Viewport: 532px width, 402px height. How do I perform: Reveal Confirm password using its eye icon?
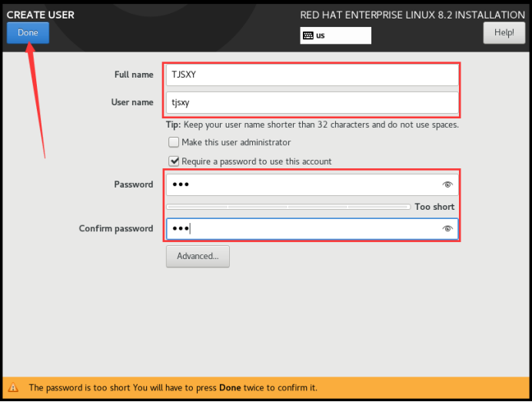tap(447, 228)
